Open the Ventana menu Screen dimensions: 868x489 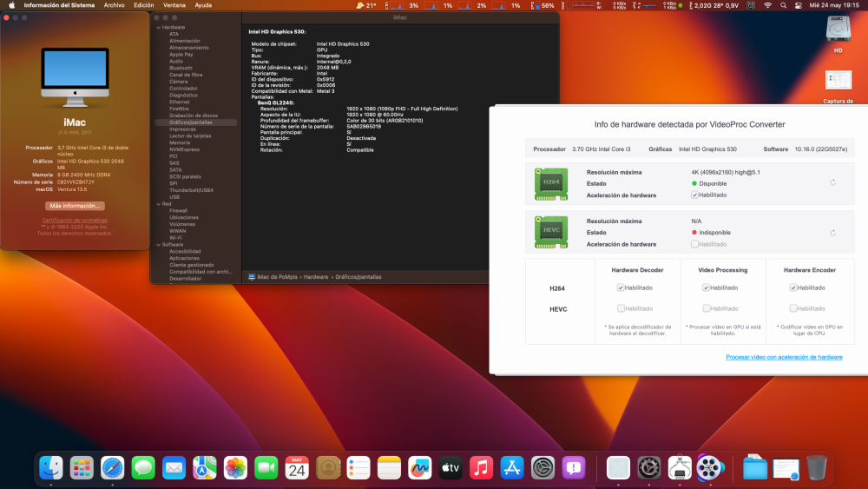coord(174,5)
